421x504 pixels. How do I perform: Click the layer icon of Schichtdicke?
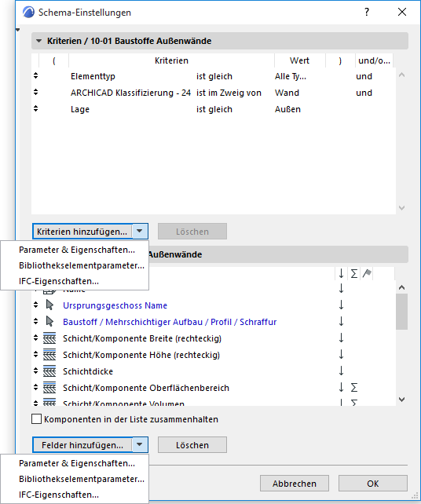(49, 371)
